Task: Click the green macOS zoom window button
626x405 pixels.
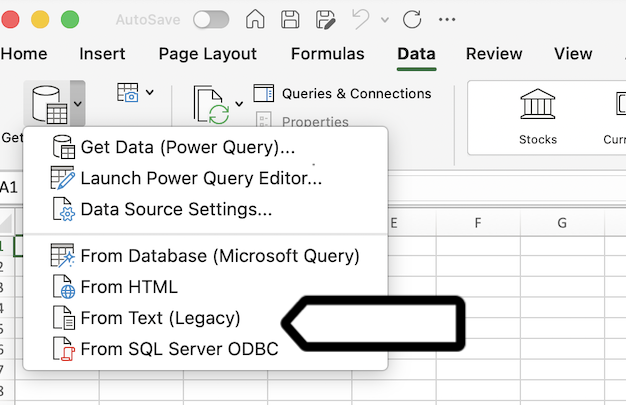Action: tap(70, 19)
